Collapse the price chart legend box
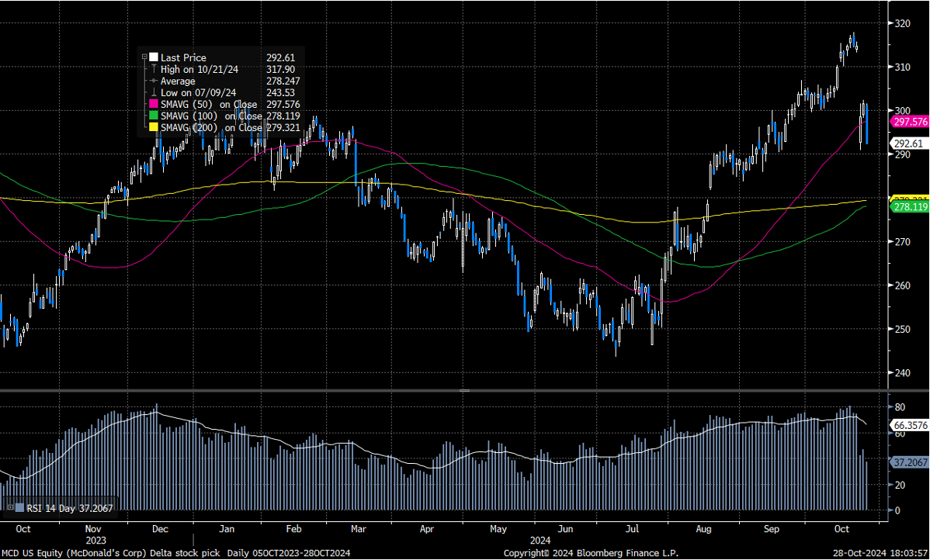930x560 pixels. (x=144, y=56)
